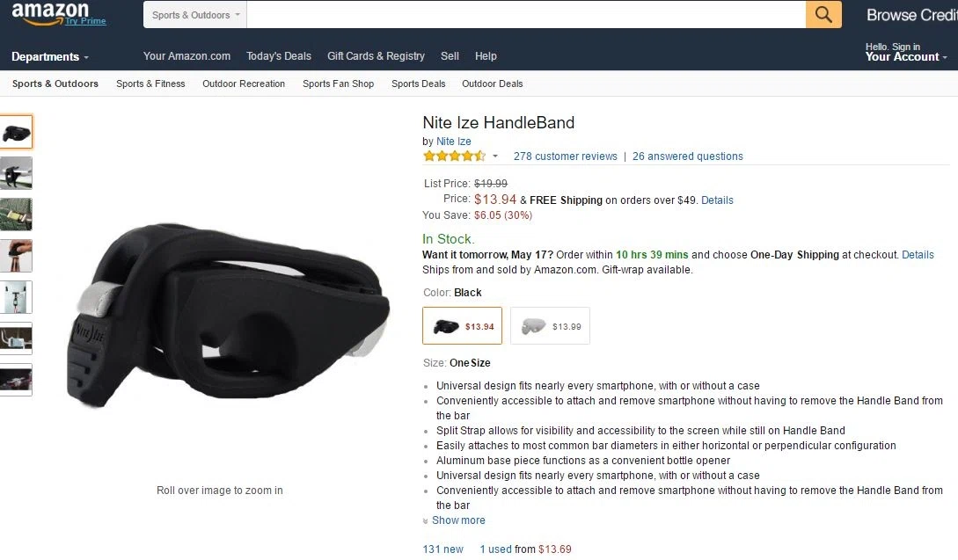Image resolution: width=958 pixels, height=560 pixels.
Task: Go to the Sports Fan Shop tab
Action: tap(338, 84)
